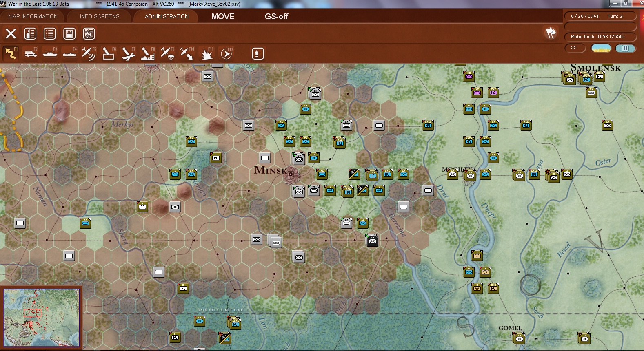Switch to the INFO SCREENS tab
The image size is (644, 351).
pos(100,16)
